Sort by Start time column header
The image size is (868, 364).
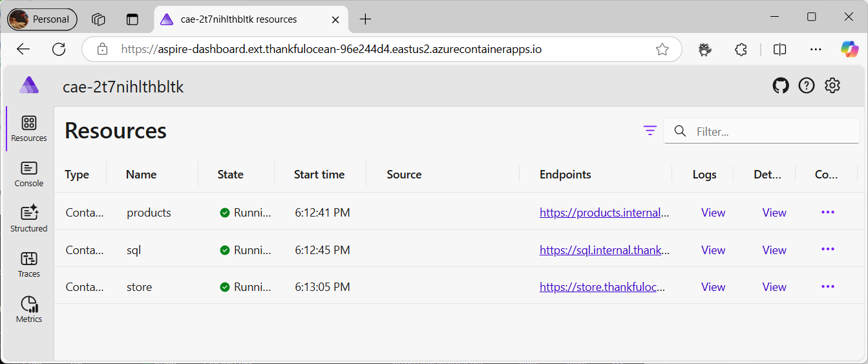tap(319, 175)
